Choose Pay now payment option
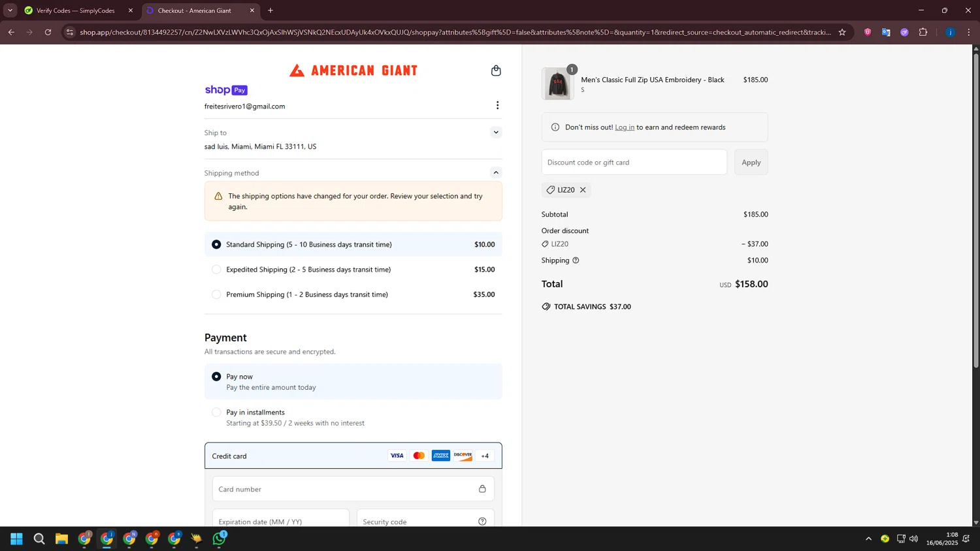Screen dimensions: 980x551 353,382
